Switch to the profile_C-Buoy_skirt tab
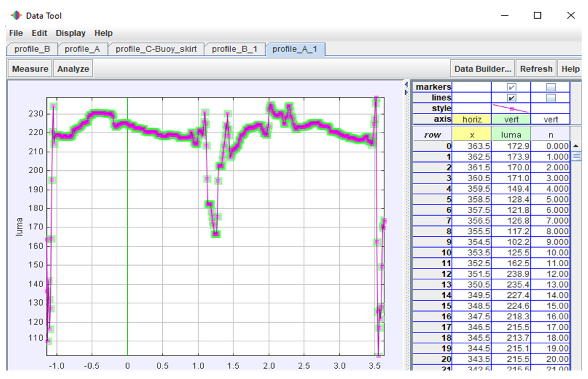The image size is (588, 379). click(x=156, y=49)
